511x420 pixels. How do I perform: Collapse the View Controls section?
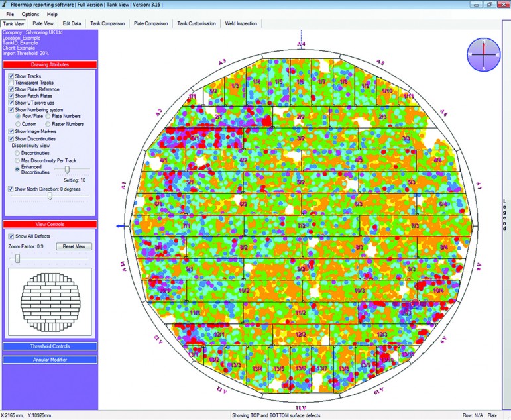point(50,225)
